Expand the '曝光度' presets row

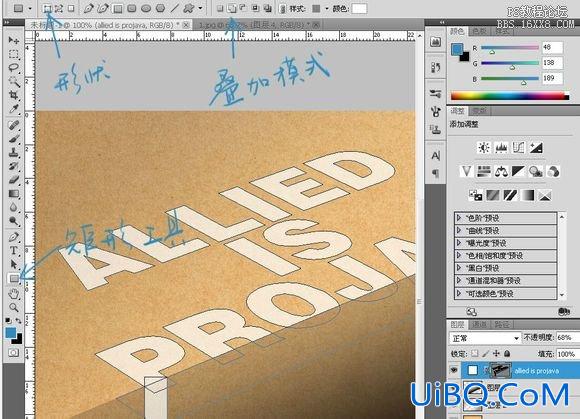(459, 243)
